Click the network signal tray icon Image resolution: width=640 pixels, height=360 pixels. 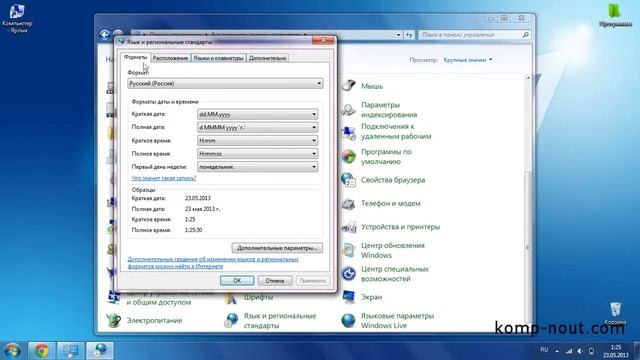pyautogui.click(x=569, y=351)
